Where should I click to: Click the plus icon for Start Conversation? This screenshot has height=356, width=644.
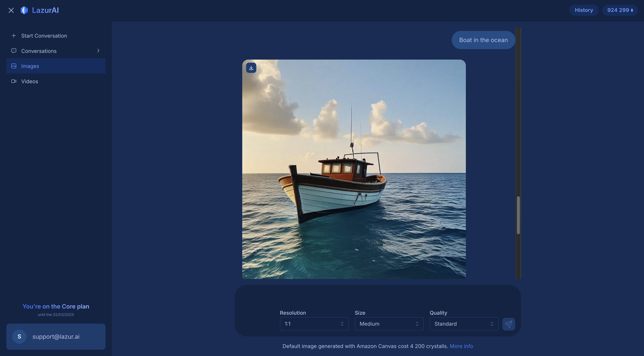click(x=14, y=36)
